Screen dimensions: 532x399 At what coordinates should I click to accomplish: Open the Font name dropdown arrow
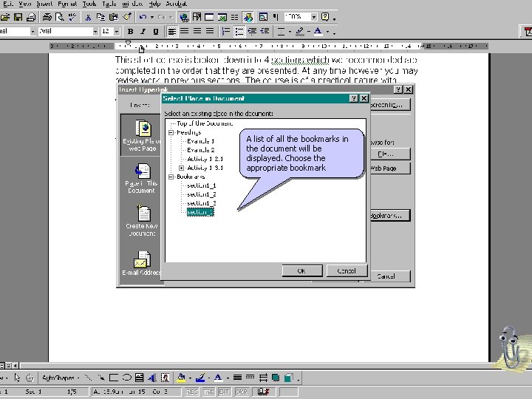coord(95,32)
